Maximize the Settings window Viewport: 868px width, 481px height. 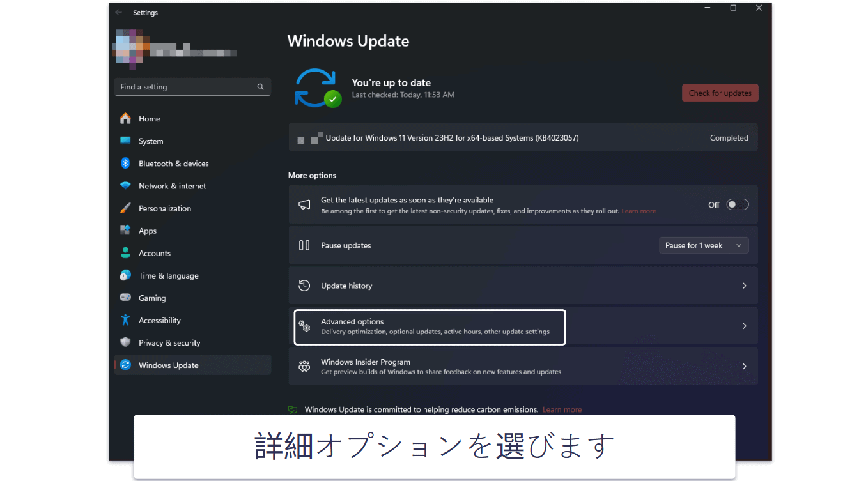(x=733, y=8)
